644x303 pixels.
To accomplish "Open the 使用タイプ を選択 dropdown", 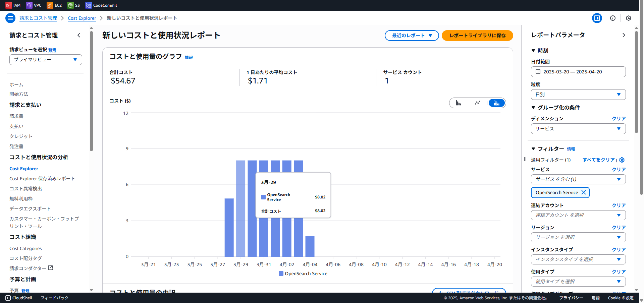I will pyautogui.click(x=578, y=282).
